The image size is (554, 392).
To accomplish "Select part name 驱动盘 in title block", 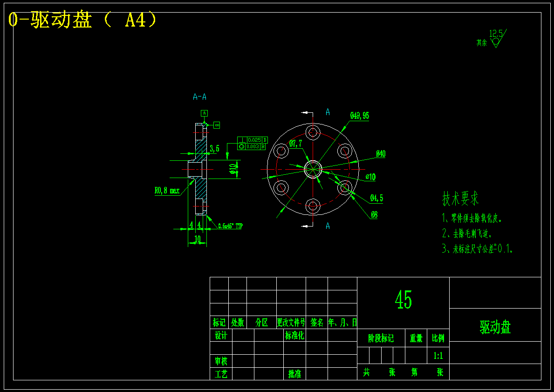I will tap(495, 327).
